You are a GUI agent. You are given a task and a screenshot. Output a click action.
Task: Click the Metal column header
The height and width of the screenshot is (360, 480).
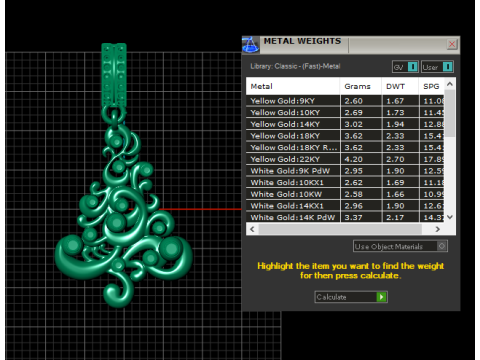[x=293, y=86]
